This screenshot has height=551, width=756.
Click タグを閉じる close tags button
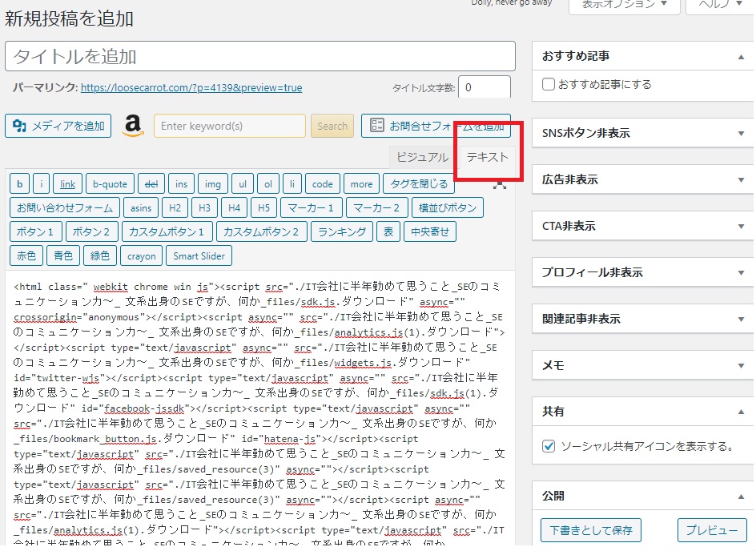point(419,183)
